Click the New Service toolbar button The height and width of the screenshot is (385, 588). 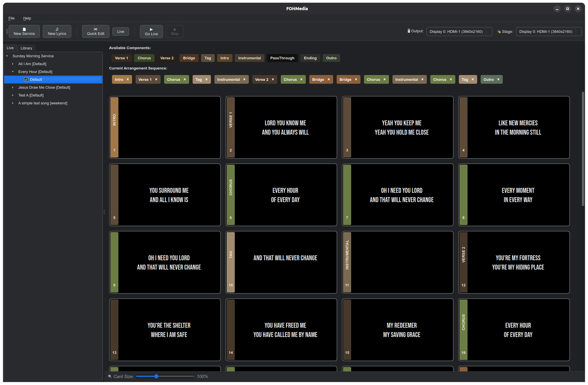click(x=24, y=31)
